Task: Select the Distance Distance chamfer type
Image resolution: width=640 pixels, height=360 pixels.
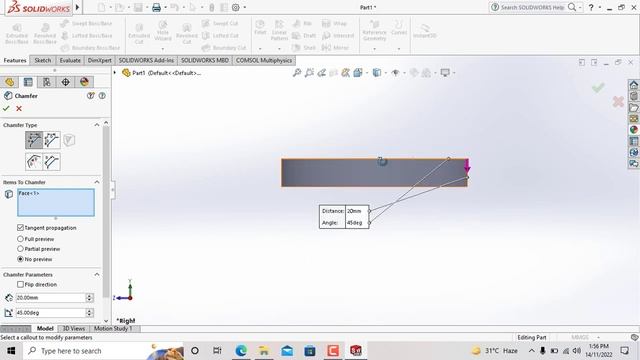Action: pos(52,140)
